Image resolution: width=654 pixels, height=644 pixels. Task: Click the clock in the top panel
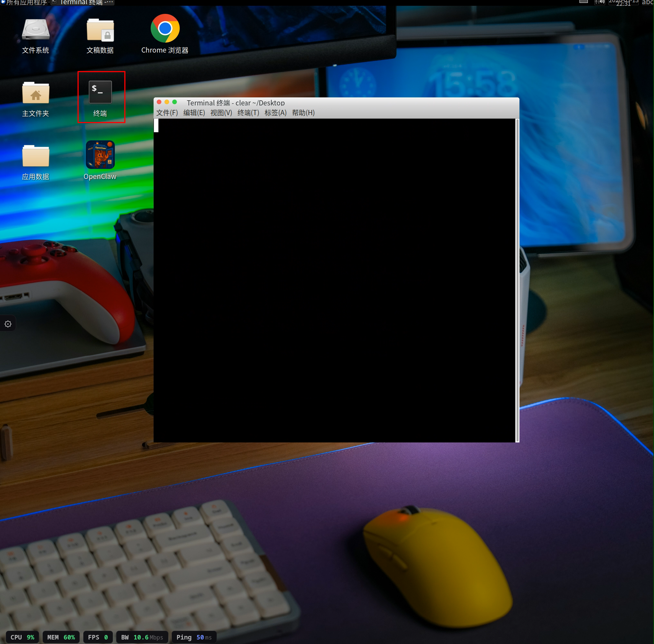(623, 2)
